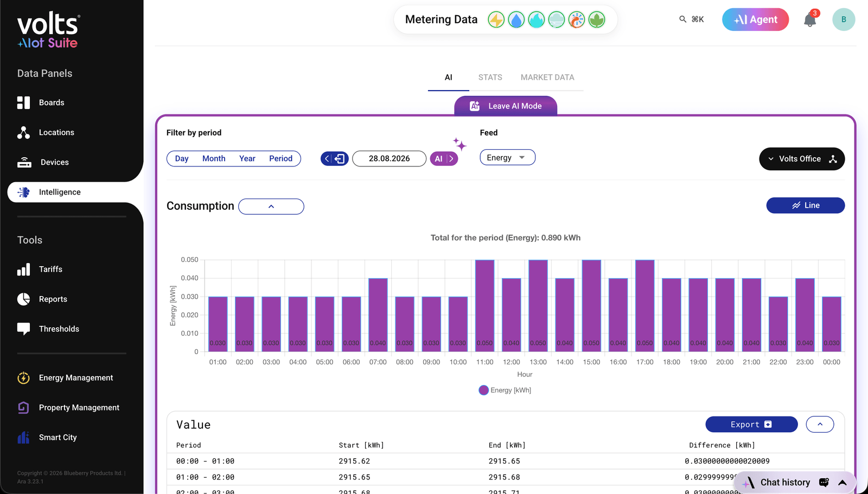
Task: Select the water drop metering icon
Action: click(x=516, y=20)
